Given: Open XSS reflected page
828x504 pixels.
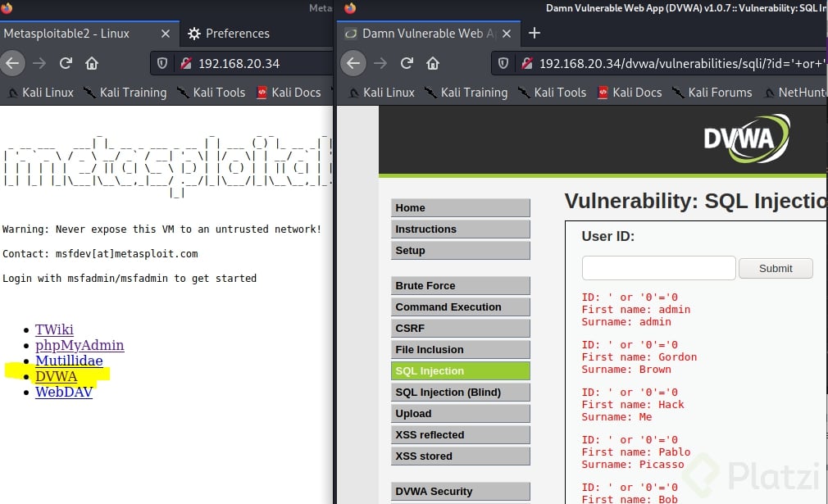Looking at the screenshot, I should [461, 435].
